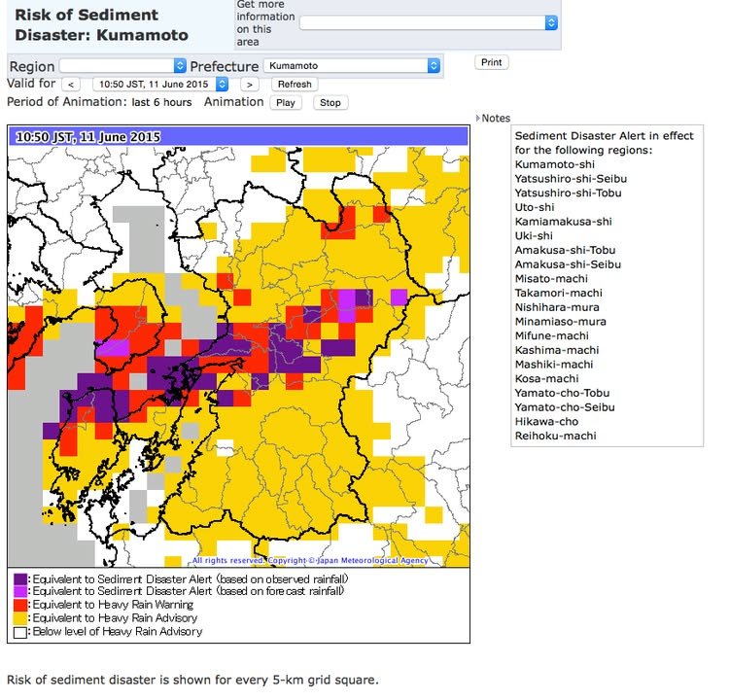Expand the Region dropdown
The height and width of the screenshot is (700, 730).
point(122,65)
